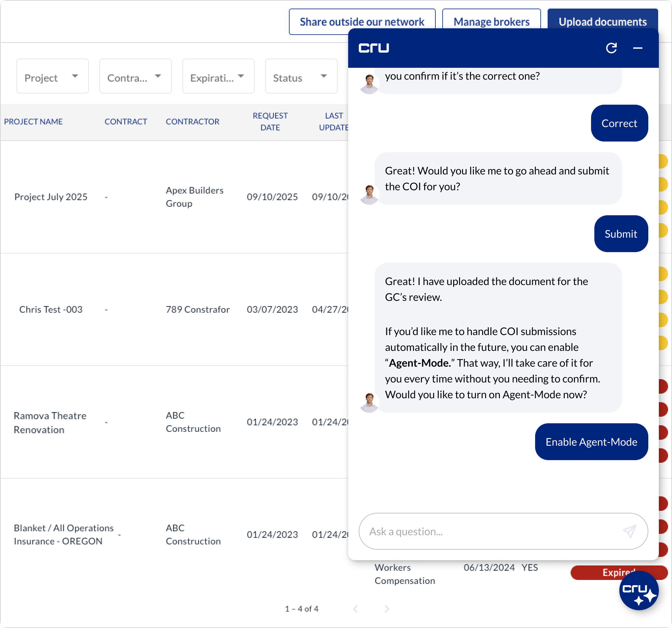Sort by Contractor column header
Viewport: 672px width, 628px height.
coord(192,122)
